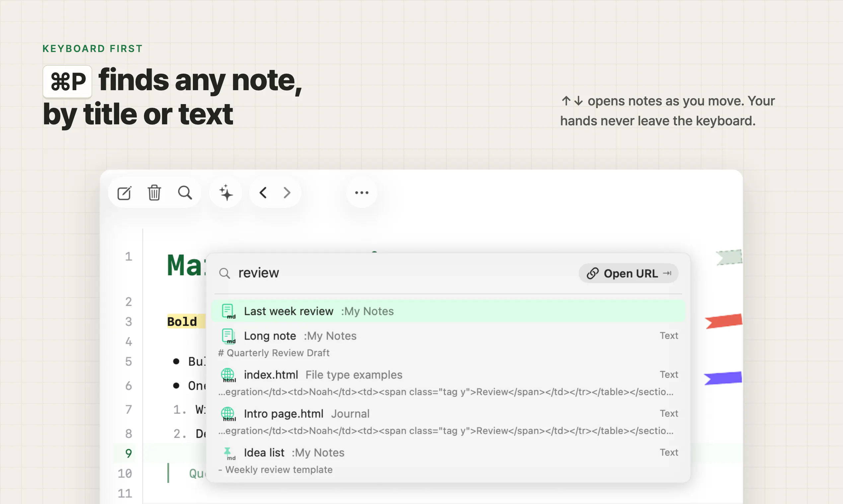Click the new note compose icon
The image size is (843, 504).
[124, 193]
